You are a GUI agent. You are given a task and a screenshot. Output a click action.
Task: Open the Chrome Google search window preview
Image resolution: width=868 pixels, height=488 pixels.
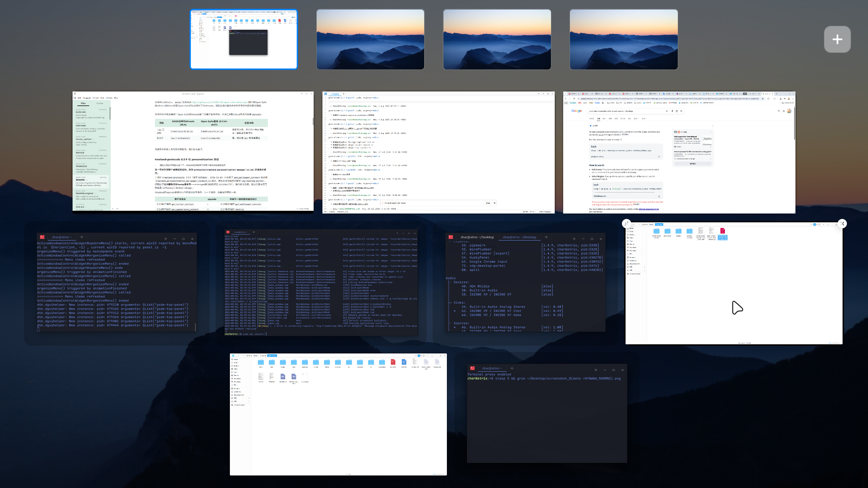[679, 152]
